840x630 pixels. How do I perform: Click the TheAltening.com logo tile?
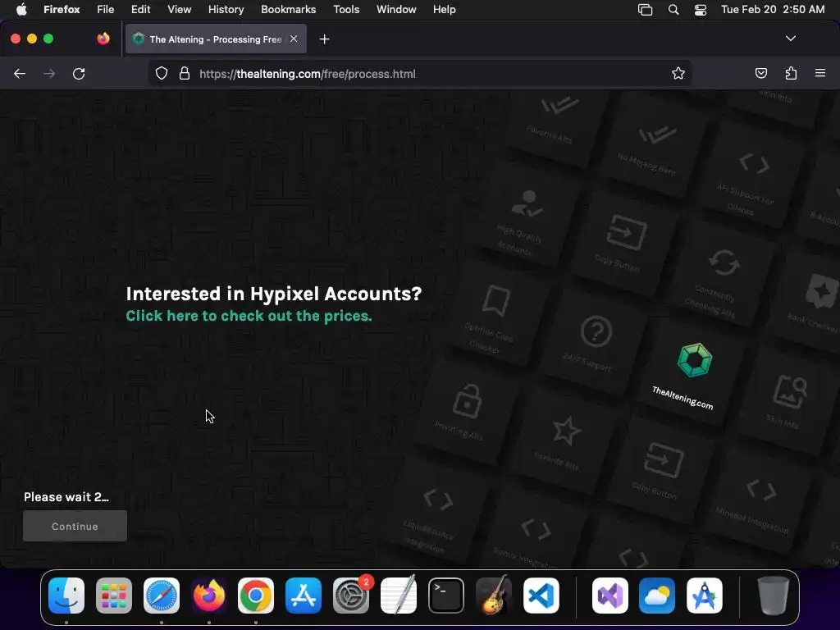[691, 375]
